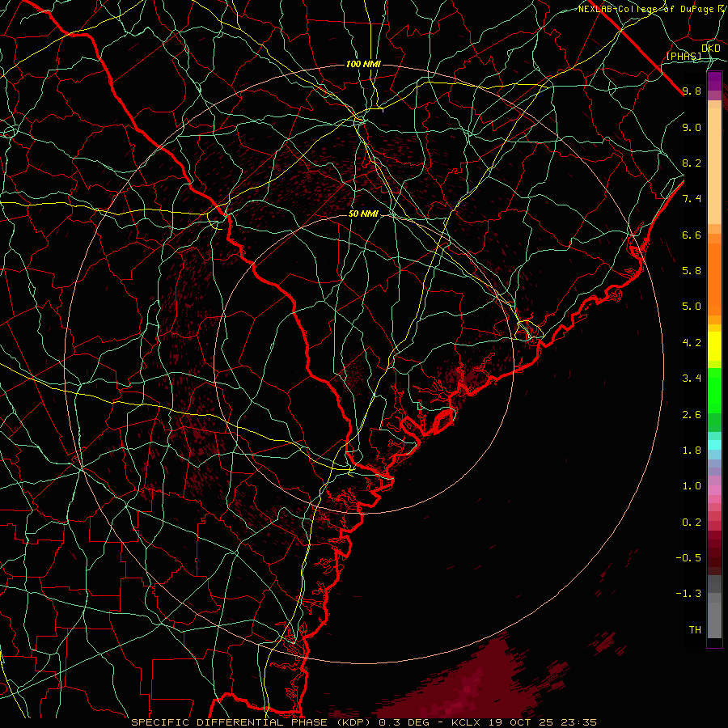
Task: Click the '9.8' scale value
Action: click(x=692, y=91)
